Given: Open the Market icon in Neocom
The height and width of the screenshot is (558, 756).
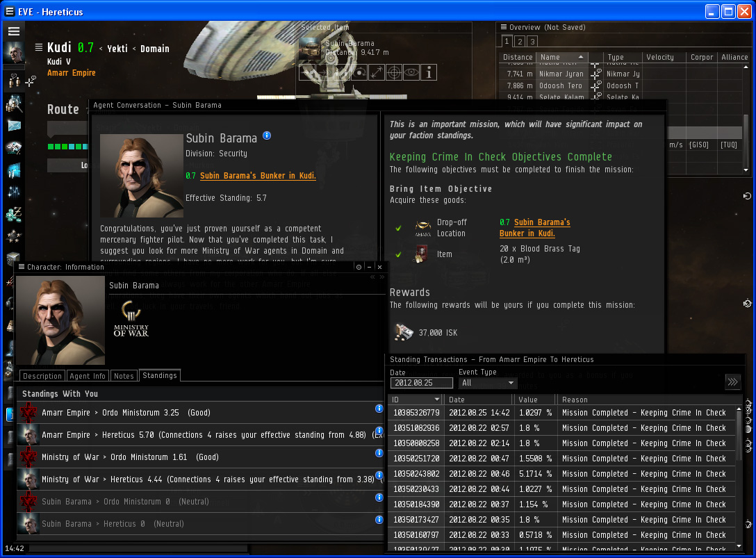Looking at the screenshot, I should 14,170.
